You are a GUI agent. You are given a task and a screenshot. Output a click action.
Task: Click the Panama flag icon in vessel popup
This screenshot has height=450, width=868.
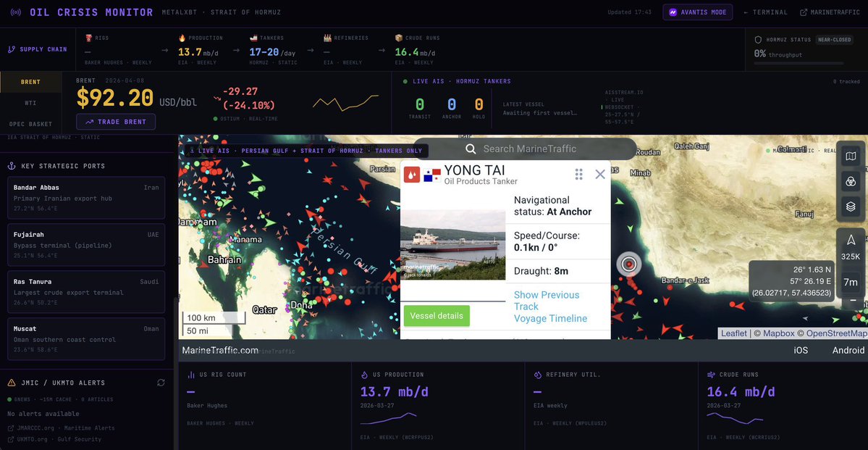(431, 175)
